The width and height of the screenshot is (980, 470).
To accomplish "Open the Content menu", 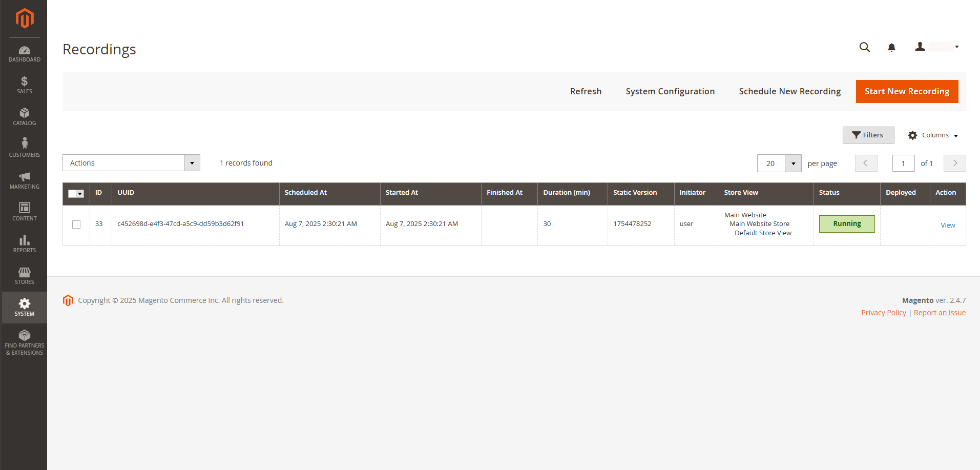I will (x=24, y=212).
